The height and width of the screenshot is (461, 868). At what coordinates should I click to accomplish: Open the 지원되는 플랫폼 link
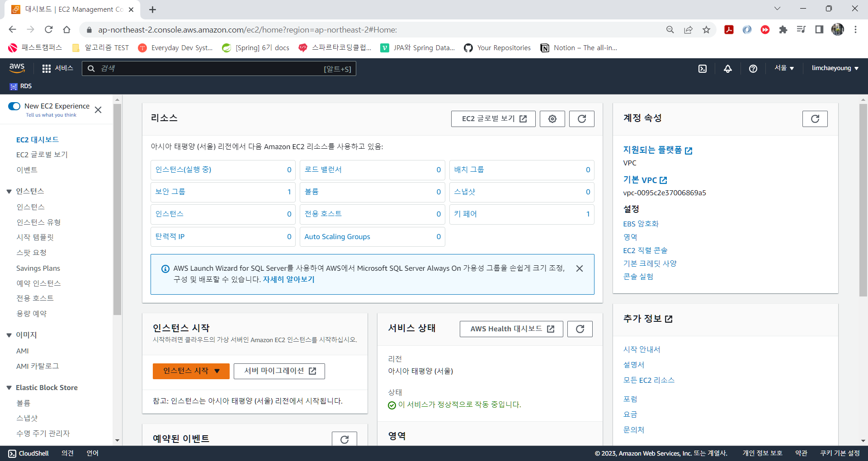click(x=658, y=150)
